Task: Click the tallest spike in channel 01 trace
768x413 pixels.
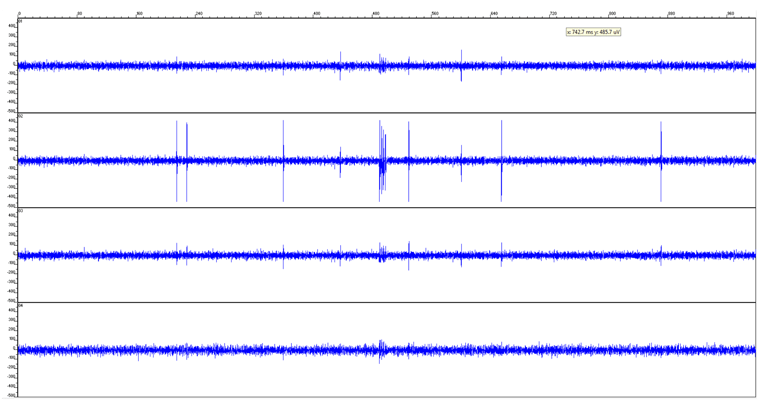Action: tap(461, 65)
